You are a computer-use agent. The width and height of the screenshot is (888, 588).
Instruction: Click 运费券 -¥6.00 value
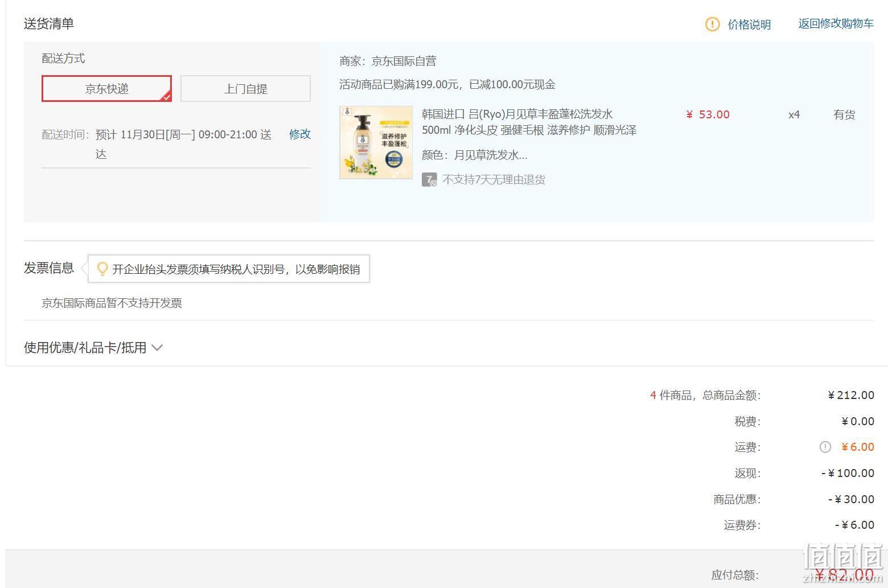(854, 525)
